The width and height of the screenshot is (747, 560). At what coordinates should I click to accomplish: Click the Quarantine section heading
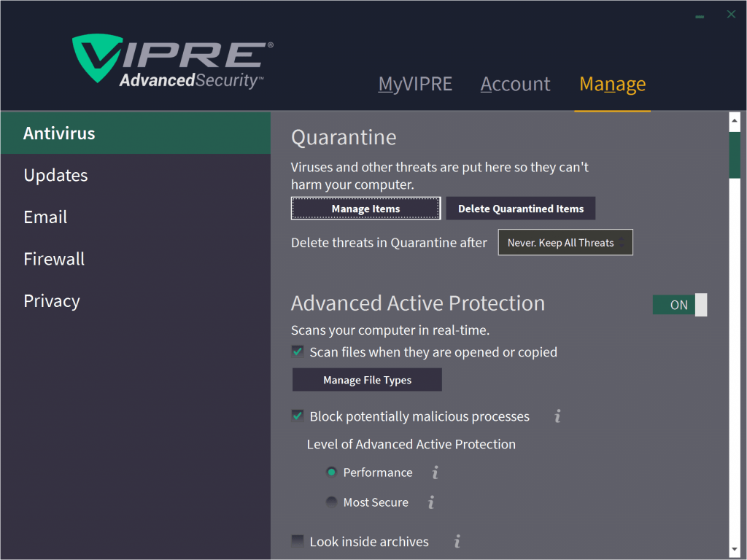[344, 138]
